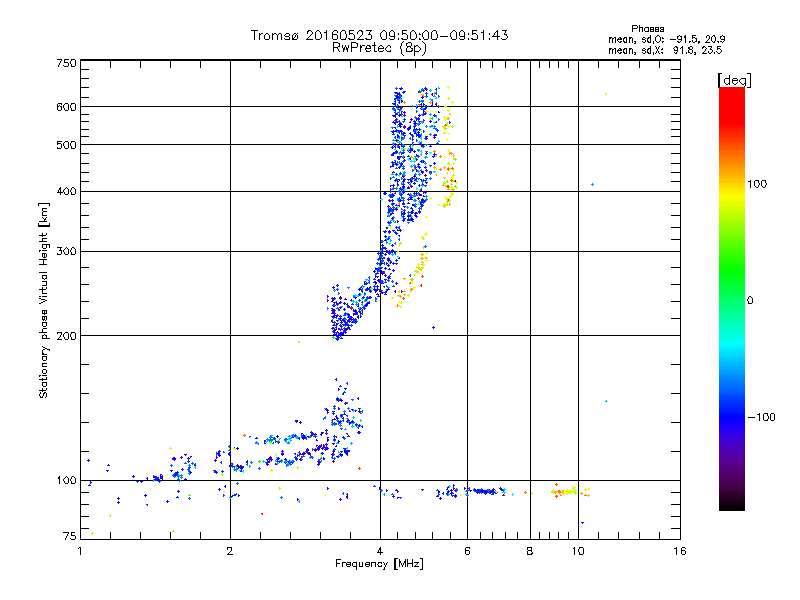Click y-axis tick label '600'
This screenshot has height=600, width=800.
point(67,107)
